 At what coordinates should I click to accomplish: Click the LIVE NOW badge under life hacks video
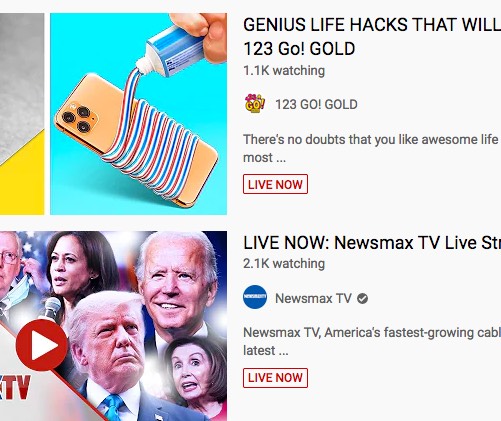(275, 184)
